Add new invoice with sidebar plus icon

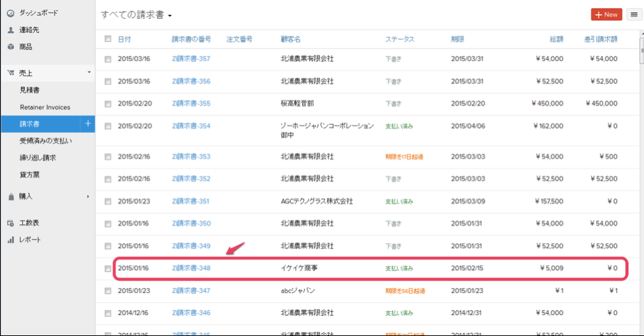click(87, 124)
